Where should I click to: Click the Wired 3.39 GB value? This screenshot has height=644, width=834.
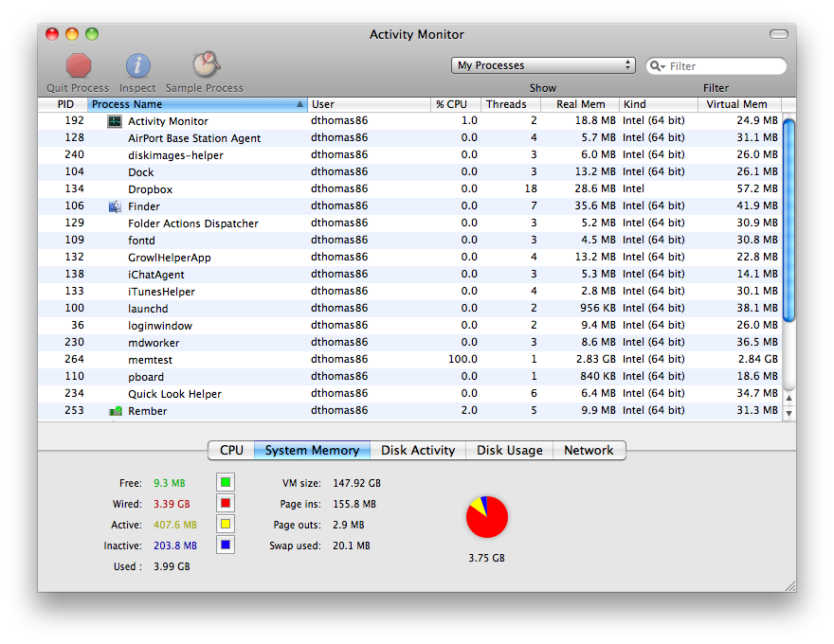pos(172,504)
